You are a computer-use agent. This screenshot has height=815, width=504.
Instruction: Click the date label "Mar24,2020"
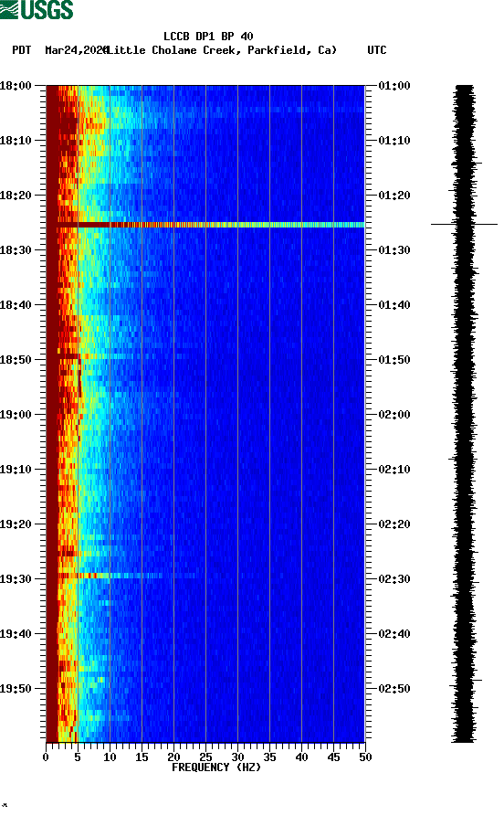point(77,50)
